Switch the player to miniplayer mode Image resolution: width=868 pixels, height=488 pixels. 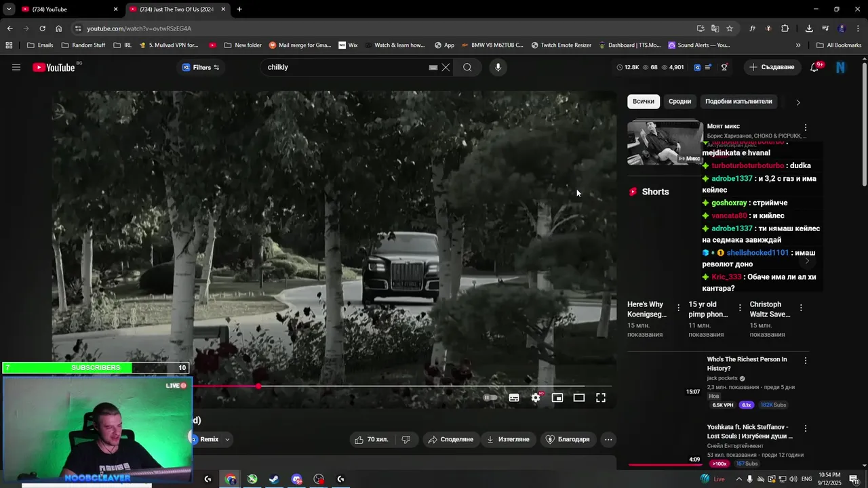(x=557, y=398)
